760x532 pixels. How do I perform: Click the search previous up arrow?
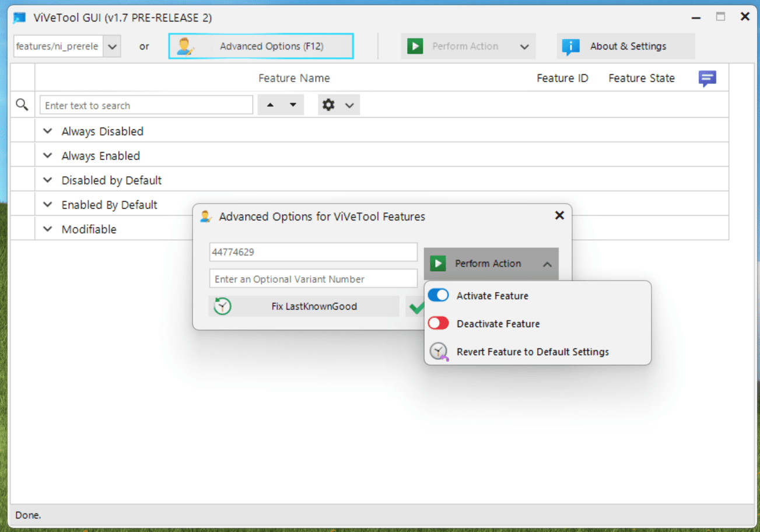pyautogui.click(x=269, y=105)
